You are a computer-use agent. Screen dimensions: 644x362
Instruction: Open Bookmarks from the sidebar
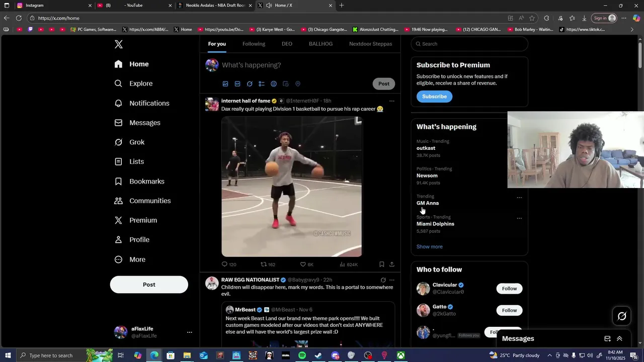[139, 182]
